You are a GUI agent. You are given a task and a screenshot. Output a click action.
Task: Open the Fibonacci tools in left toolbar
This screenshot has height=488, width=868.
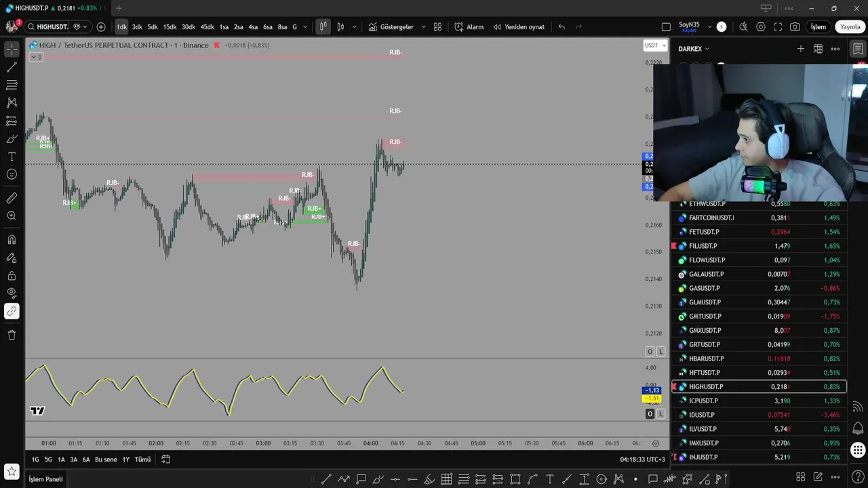click(x=12, y=85)
